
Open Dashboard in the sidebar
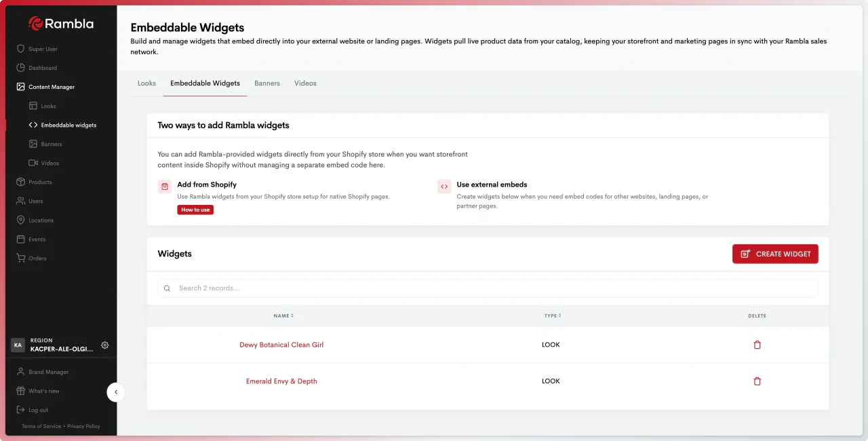tap(43, 68)
